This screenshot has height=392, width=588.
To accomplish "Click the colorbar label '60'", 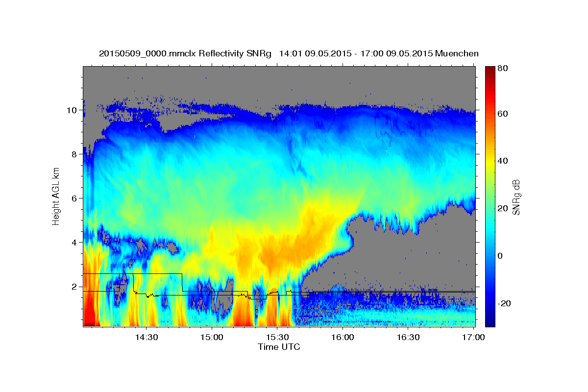I will [502, 114].
